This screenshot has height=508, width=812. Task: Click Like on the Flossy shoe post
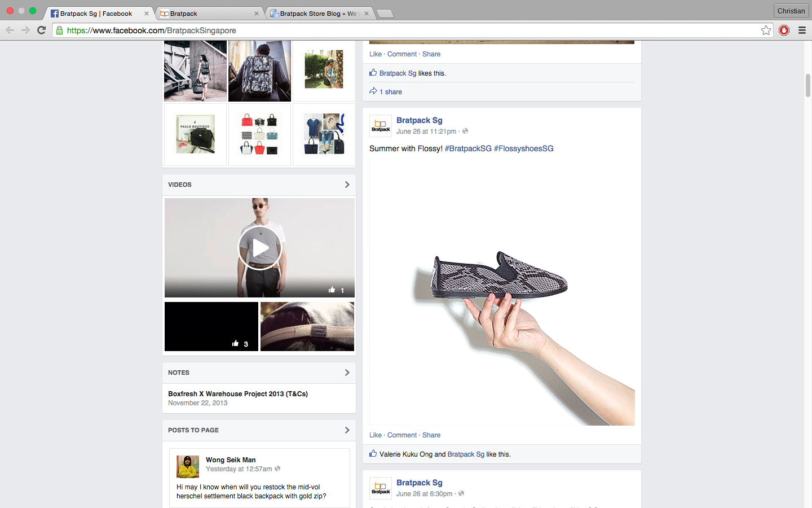click(376, 435)
